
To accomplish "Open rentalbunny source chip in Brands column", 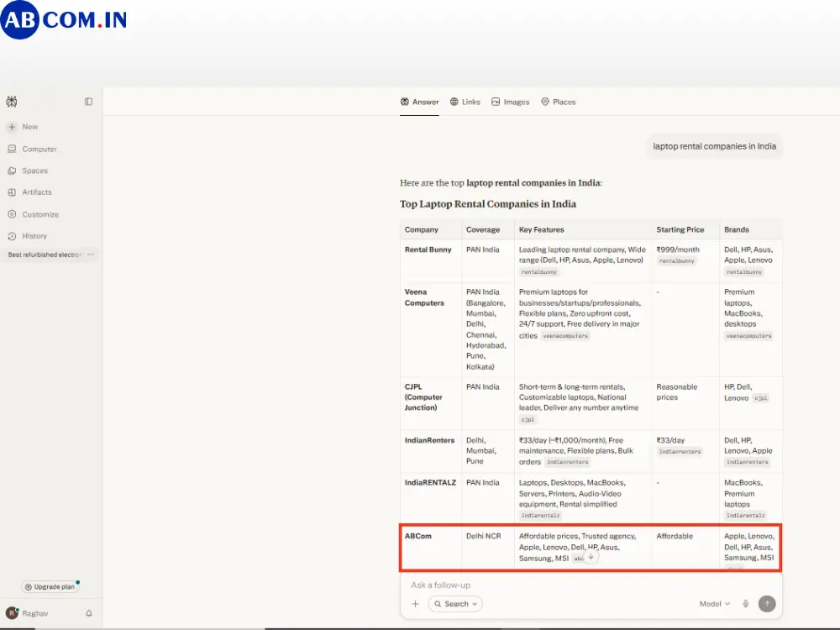I will [x=744, y=272].
